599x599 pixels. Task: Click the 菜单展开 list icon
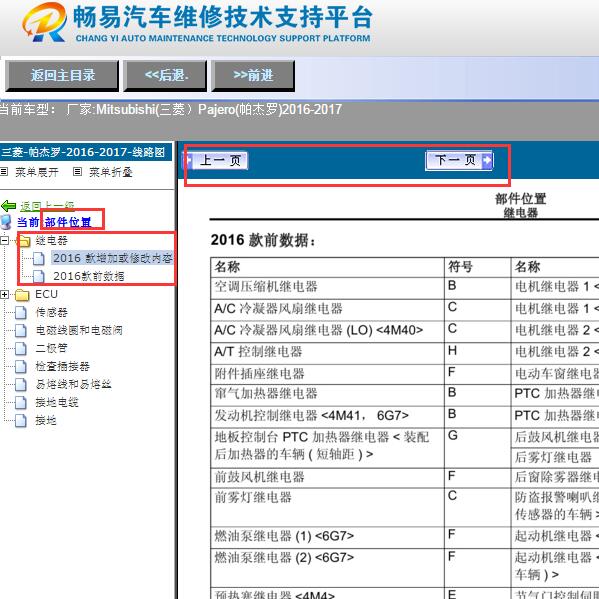point(4,172)
